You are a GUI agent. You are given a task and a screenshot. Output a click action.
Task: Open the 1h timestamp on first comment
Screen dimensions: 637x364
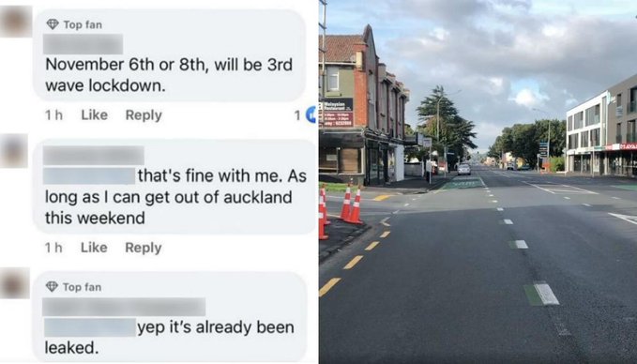coord(53,115)
